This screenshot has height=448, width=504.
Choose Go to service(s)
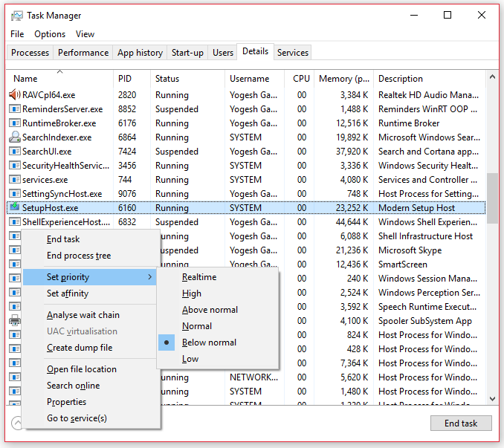(x=77, y=418)
